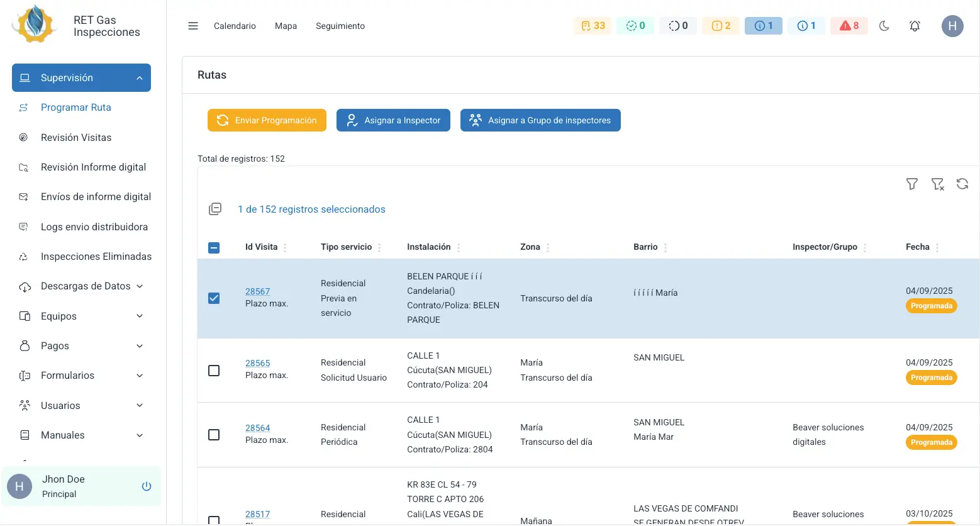Expand the Formularios menu

click(81, 376)
